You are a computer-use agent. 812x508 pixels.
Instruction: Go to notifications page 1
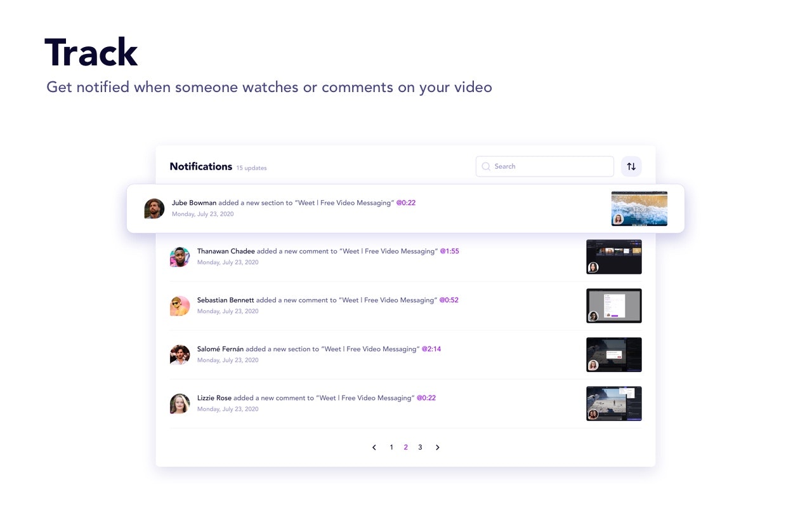click(391, 447)
